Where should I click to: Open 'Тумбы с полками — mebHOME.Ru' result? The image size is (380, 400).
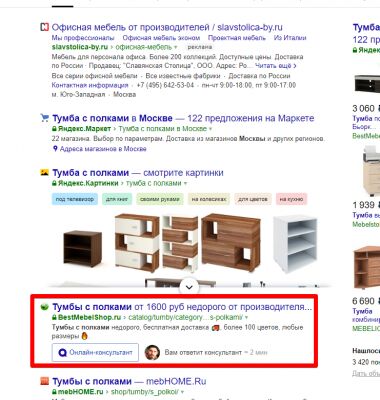point(129,381)
